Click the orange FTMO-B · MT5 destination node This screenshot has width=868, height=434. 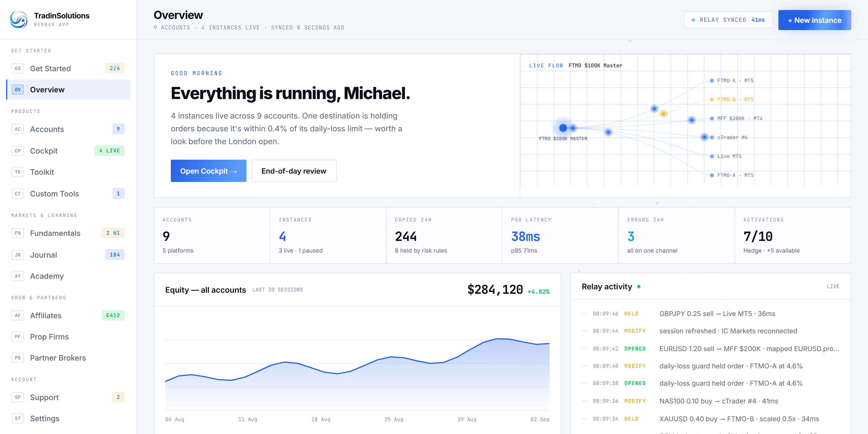coord(712,99)
